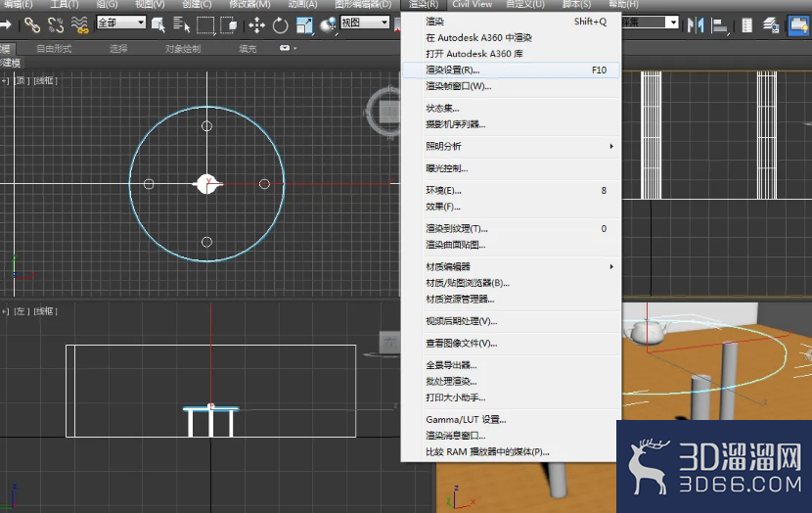Screen dimensions: 812x513
Task: Open 渲染帧窗口(W)... item
Action: coord(511,86)
